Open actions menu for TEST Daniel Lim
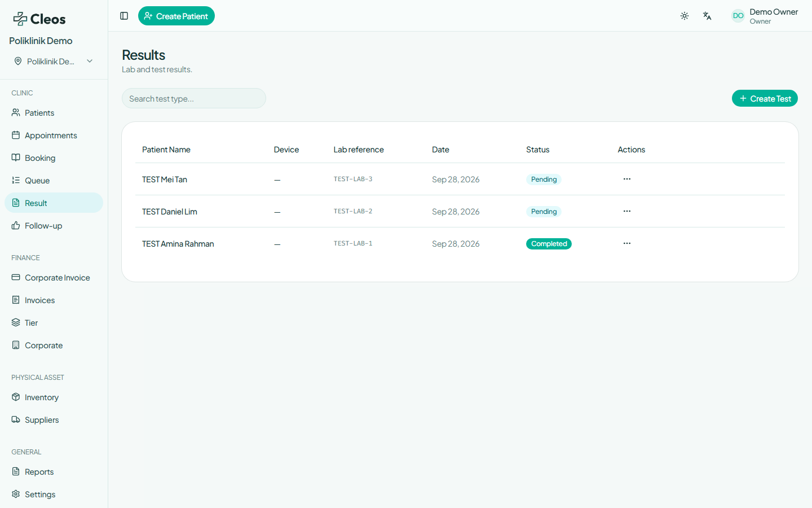 [627, 211]
